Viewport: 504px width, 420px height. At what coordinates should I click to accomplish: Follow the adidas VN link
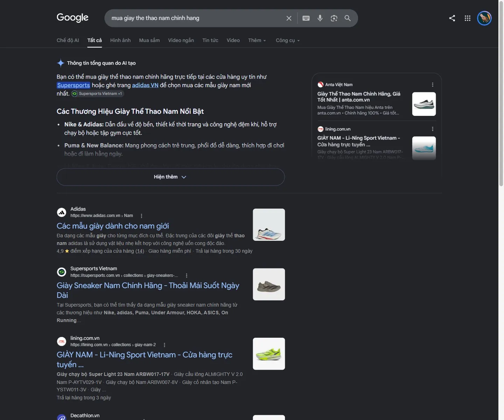[145, 85]
